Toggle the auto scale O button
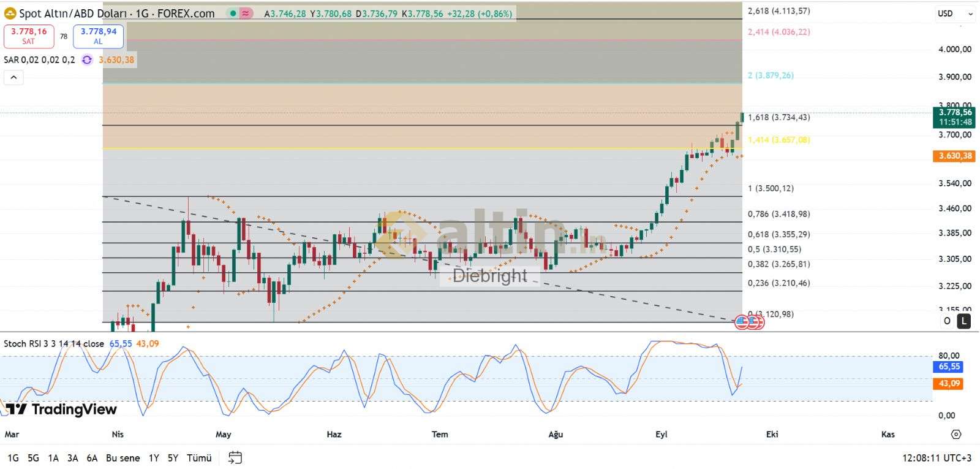 click(x=947, y=321)
